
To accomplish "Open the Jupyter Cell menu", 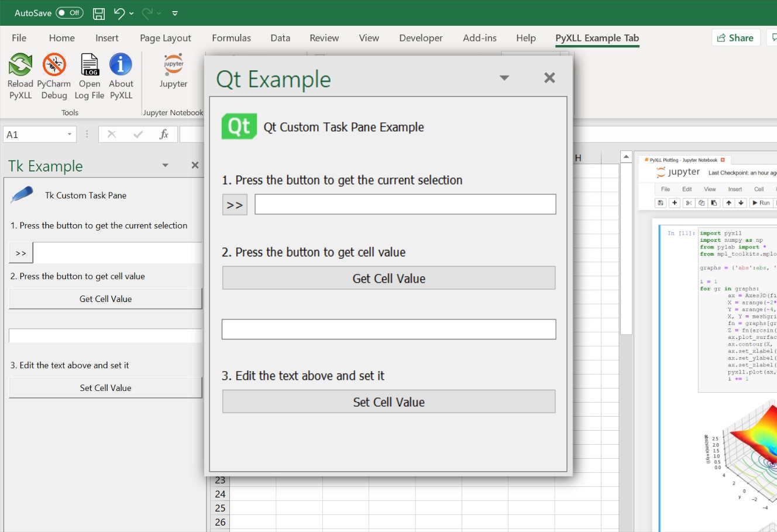I will 759,189.
